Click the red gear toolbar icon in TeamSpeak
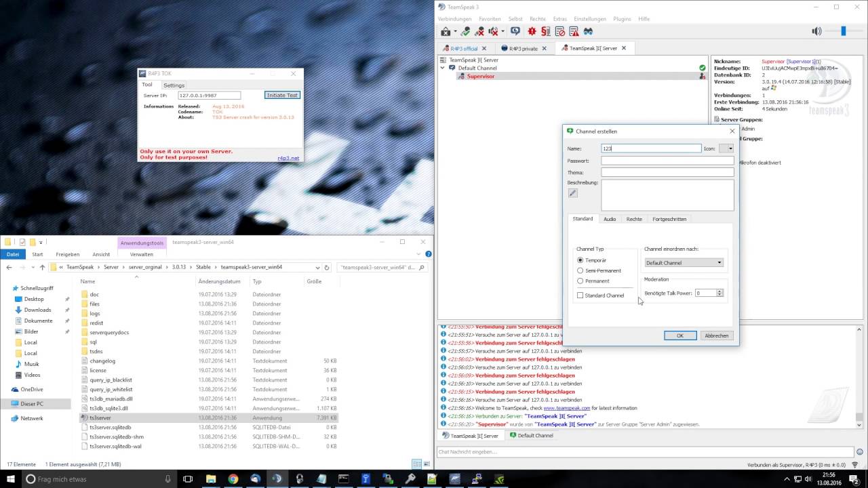Viewport: 868px width, 488px height. coord(532,31)
